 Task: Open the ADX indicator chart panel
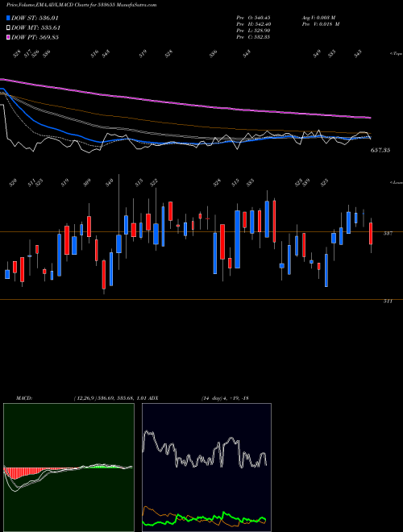click(x=206, y=468)
